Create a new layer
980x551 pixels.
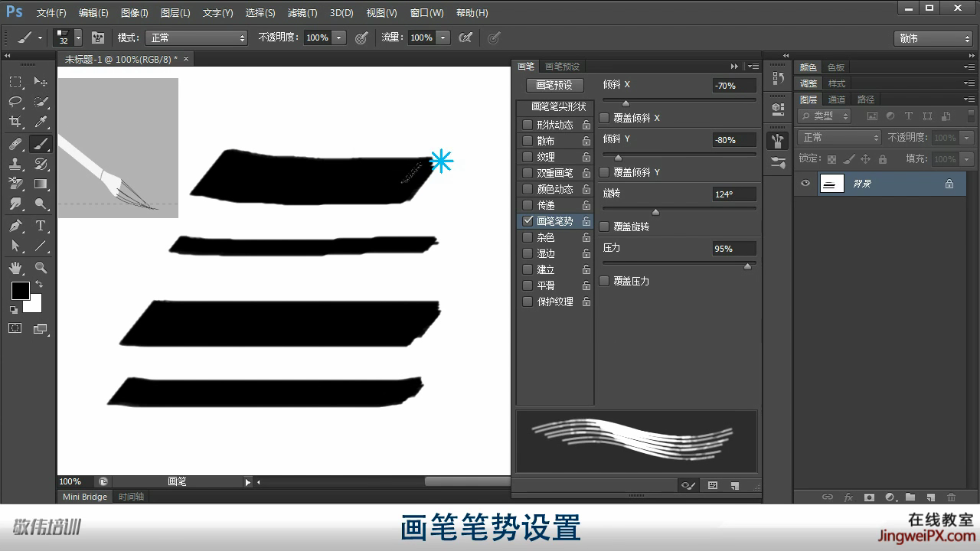point(931,497)
